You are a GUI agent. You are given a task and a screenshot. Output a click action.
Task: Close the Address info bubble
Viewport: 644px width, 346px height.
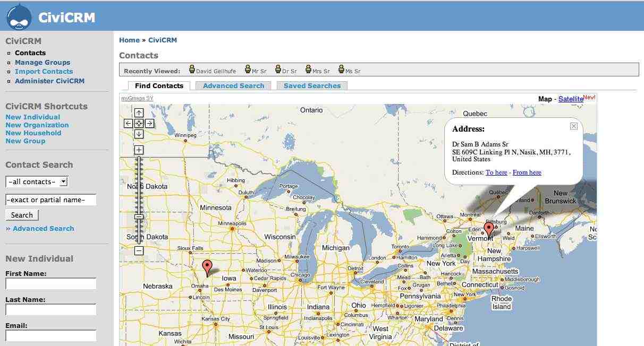pyautogui.click(x=574, y=126)
